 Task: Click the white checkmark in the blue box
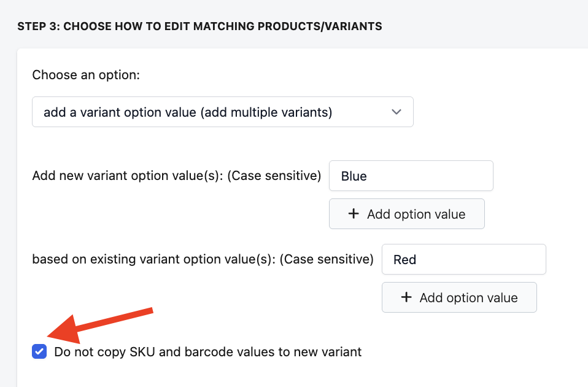click(40, 352)
